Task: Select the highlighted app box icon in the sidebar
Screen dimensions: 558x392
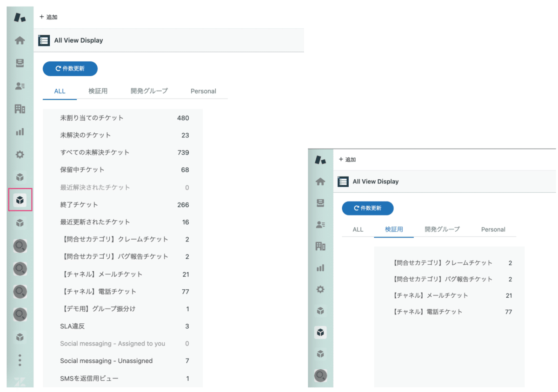Action: click(20, 200)
